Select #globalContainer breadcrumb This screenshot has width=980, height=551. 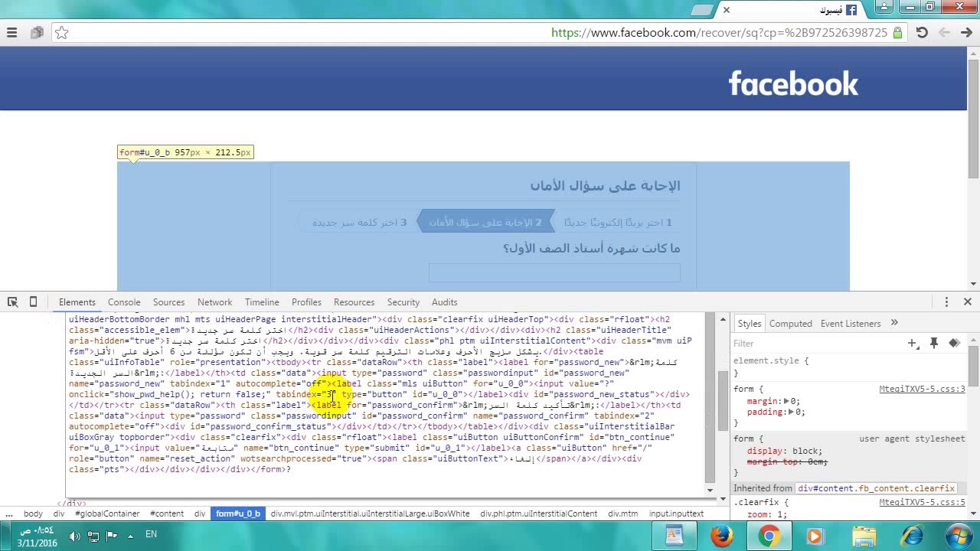(107, 514)
